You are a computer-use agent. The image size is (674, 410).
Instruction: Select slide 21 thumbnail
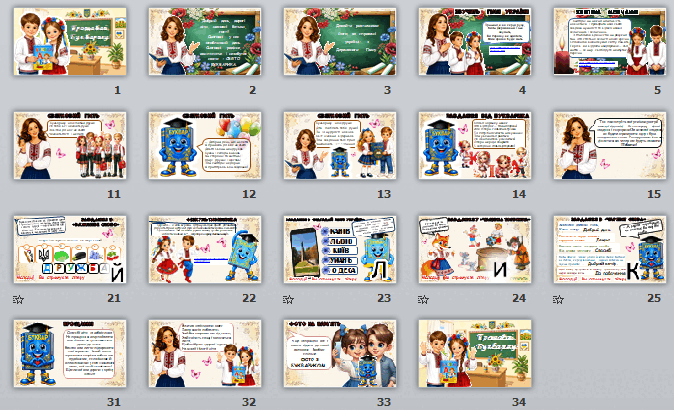[x=70, y=249]
